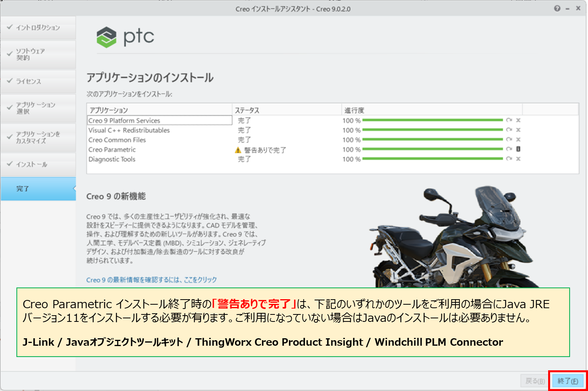
Task: Click the 終了 button to finish
Action: pos(568,381)
